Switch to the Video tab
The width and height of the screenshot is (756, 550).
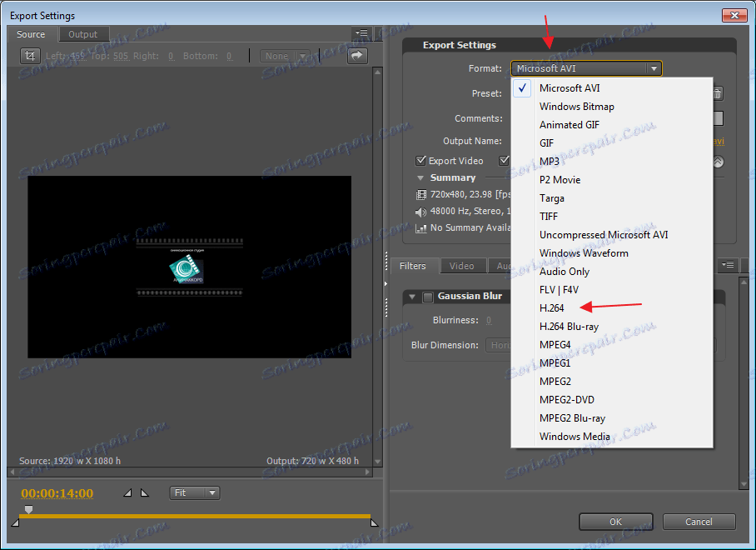[462, 265]
